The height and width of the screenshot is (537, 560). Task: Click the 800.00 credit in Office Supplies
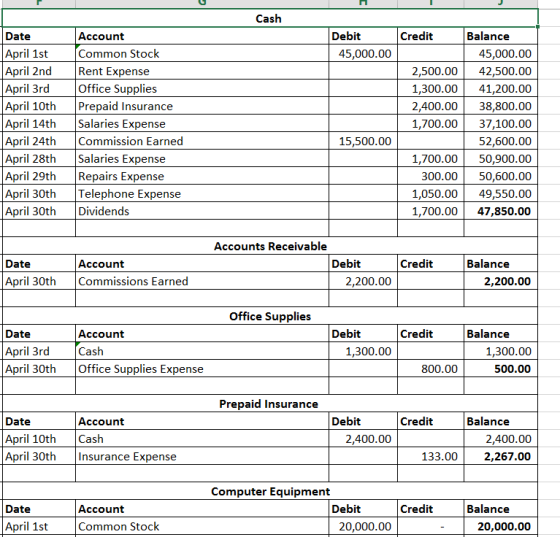(x=430, y=369)
